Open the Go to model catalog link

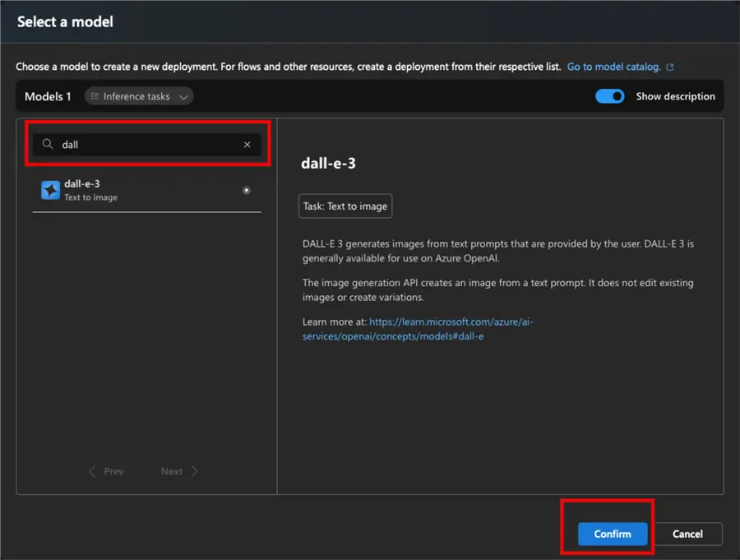tap(613, 67)
